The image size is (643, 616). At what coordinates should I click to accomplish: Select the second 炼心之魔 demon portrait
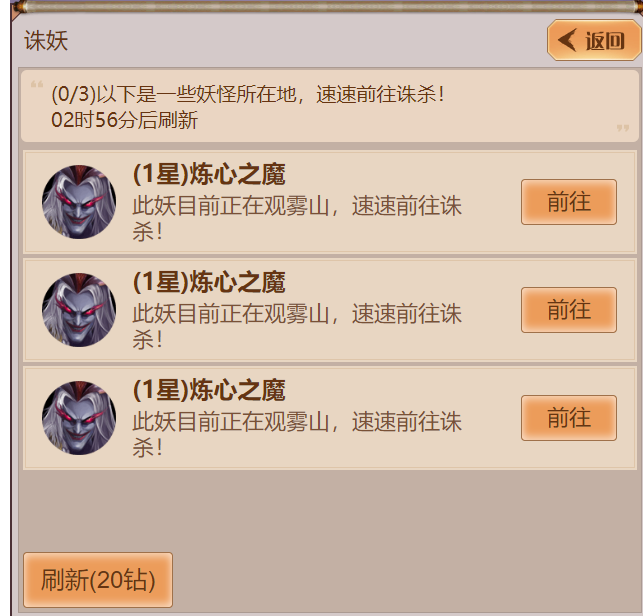79,310
